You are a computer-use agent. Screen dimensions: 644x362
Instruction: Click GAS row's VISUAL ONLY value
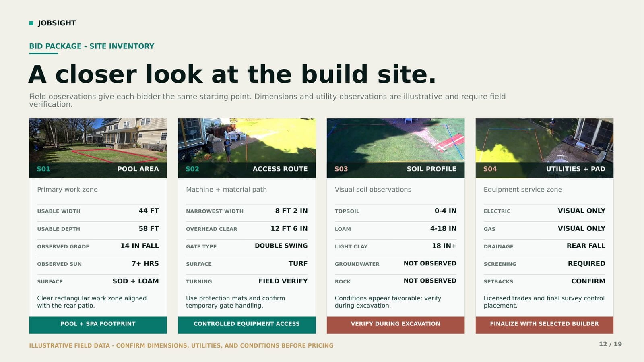click(x=582, y=228)
